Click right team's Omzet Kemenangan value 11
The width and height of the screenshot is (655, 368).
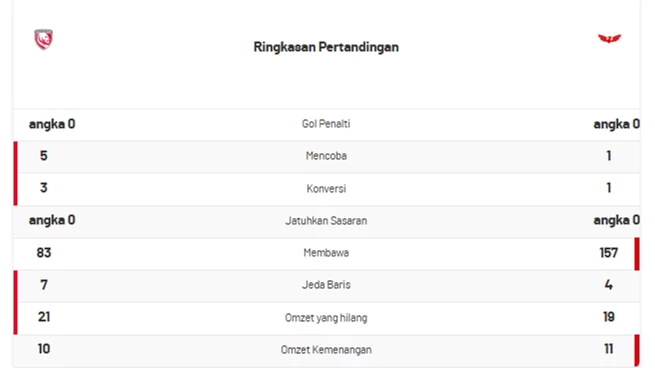(609, 349)
